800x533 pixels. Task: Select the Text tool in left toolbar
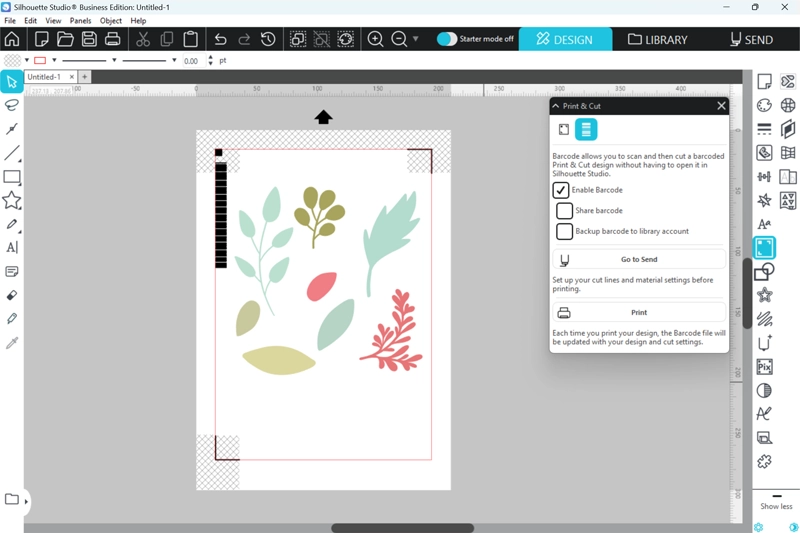12,247
